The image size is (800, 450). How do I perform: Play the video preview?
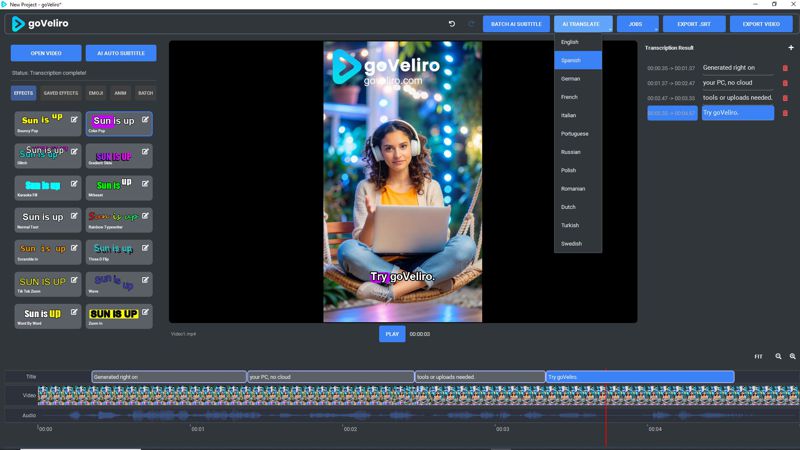point(392,334)
